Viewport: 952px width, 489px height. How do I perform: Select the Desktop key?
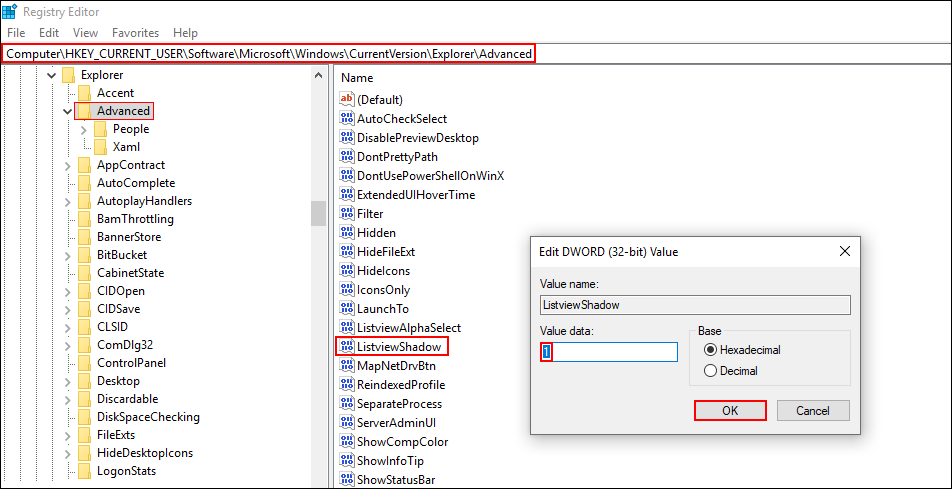pos(118,381)
